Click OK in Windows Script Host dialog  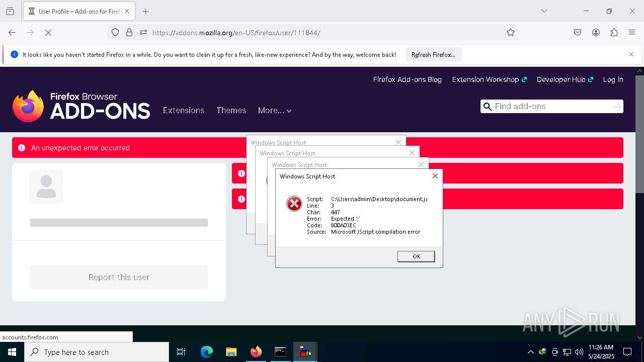[416, 256]
